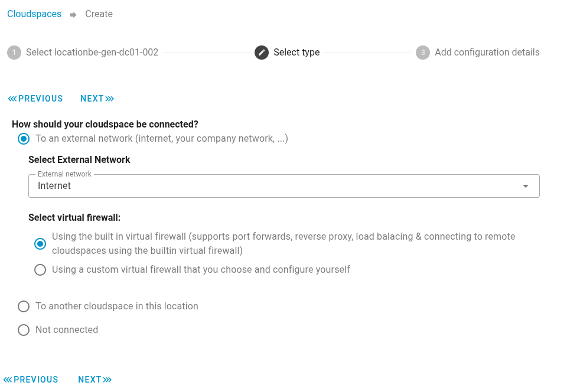Click the double-chevron icon after top NEXT
Viewport: 567px width, 392px height.
click(109, 99)
